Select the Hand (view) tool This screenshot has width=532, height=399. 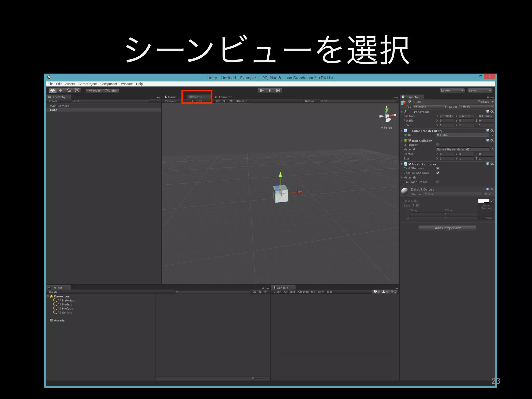coord(52,90)
